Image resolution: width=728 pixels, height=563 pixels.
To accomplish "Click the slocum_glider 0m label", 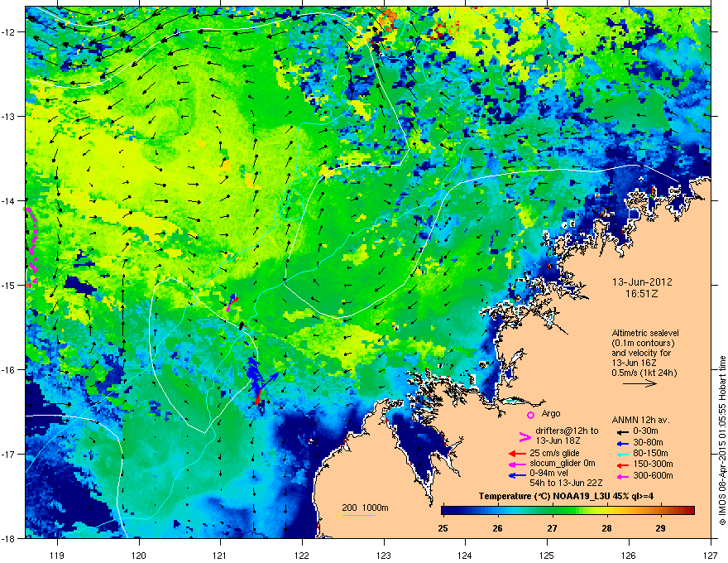I will pyautogui.click(x=563, y=464).
